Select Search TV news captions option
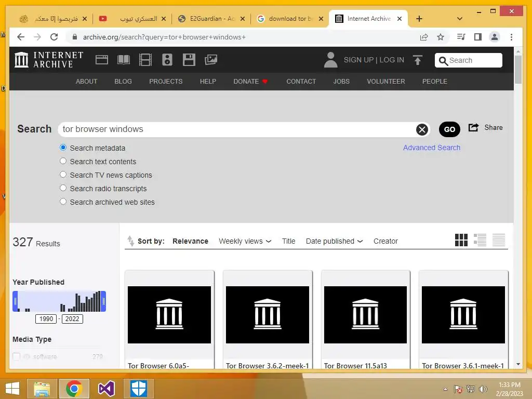The image size is (532, 399). point(63,175)
